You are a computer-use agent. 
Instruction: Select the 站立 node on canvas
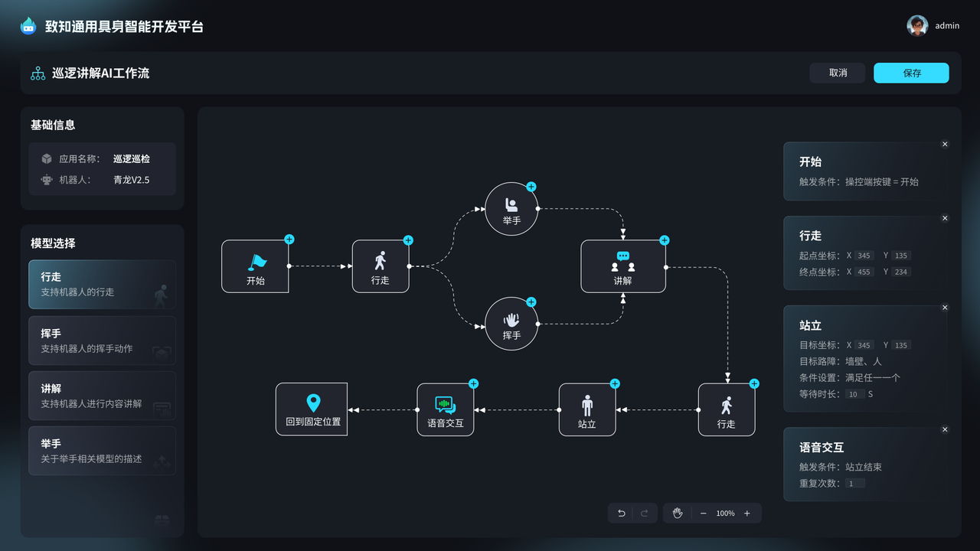click(x=587, y=409)
